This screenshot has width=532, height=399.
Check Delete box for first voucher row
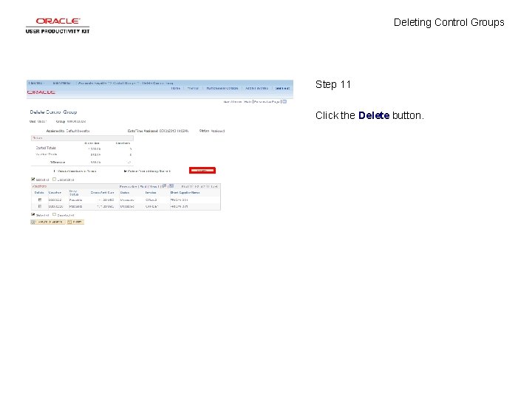(x=40, y=199)
